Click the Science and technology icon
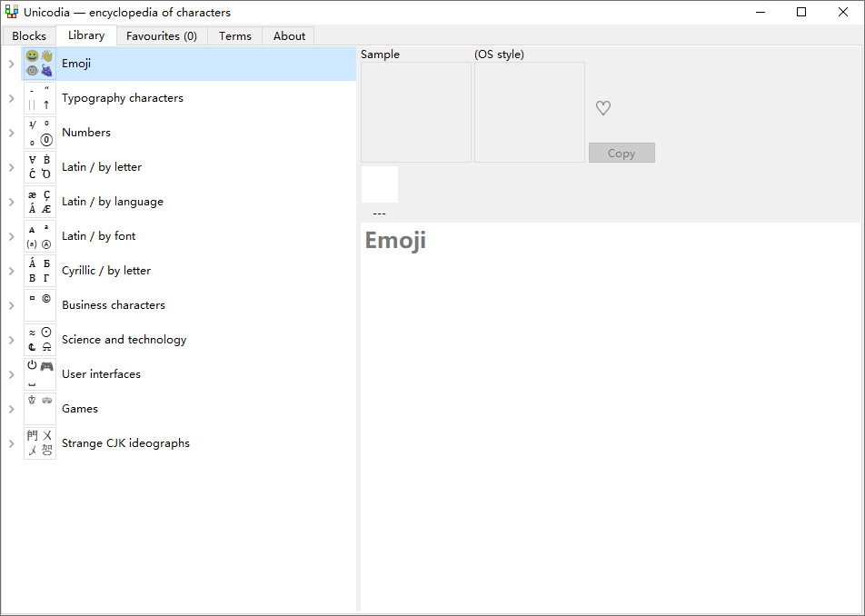Viewport: 865px width, 616px height. (x=39, y=340)
